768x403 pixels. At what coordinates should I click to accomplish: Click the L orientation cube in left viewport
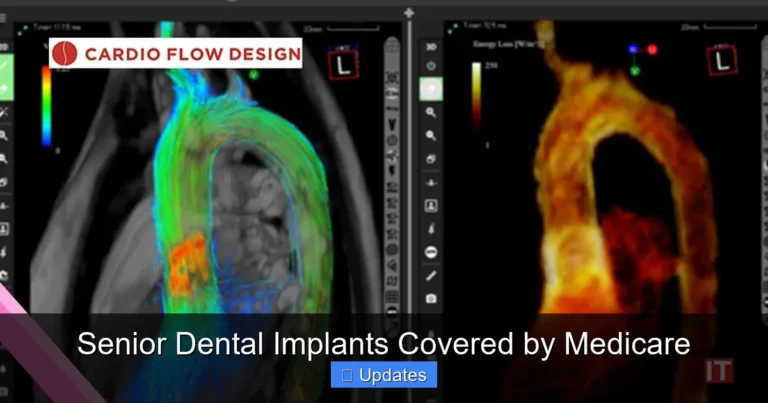(343, 63)
